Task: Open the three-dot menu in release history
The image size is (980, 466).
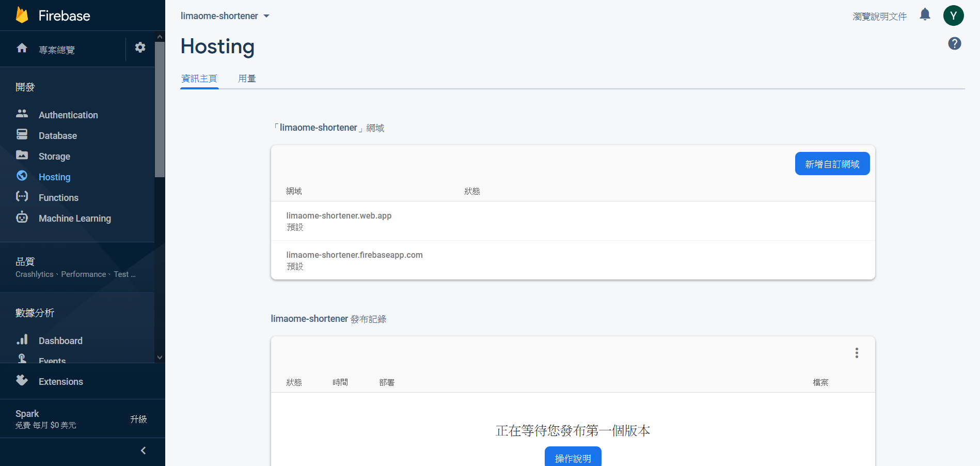Action: click(857, 353)
